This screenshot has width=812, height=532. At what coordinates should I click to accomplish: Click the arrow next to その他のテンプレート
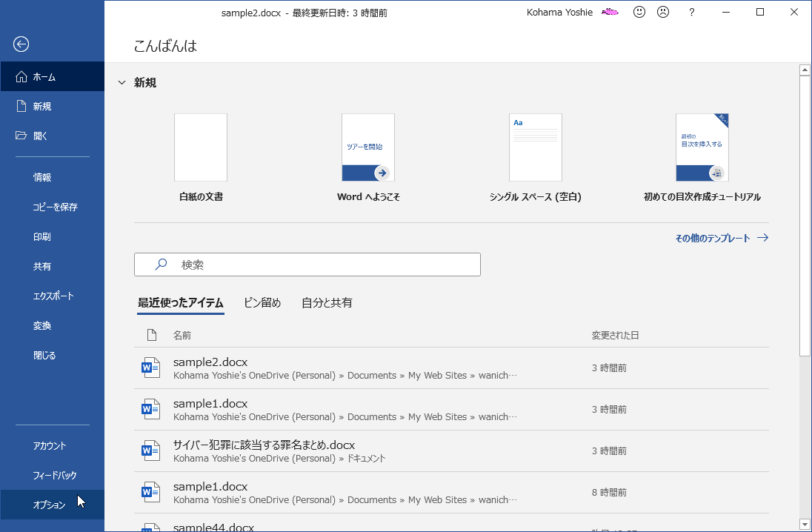[763, 238]
